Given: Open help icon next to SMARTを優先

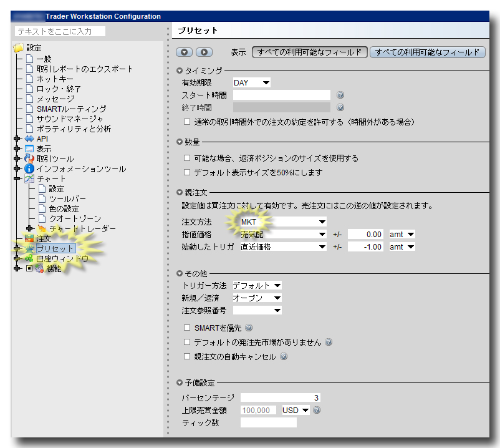Looking at the screenshot, I should point(249,328).
